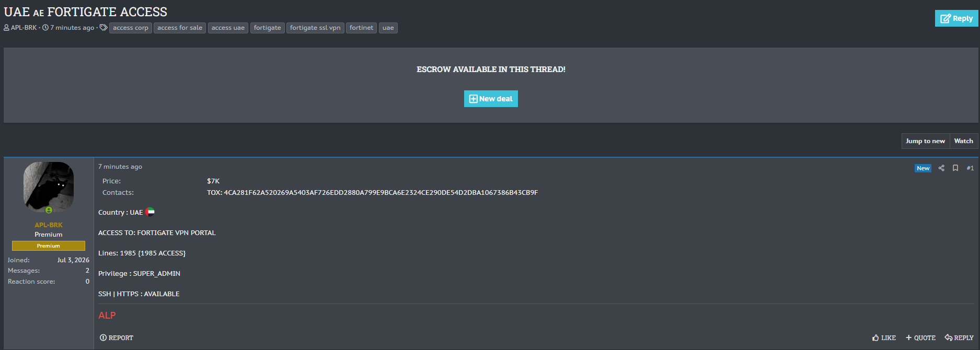Viewport: 980px width, 350px height.
Task: Click the New badge on the post
Action: click(x=923, y=168)
